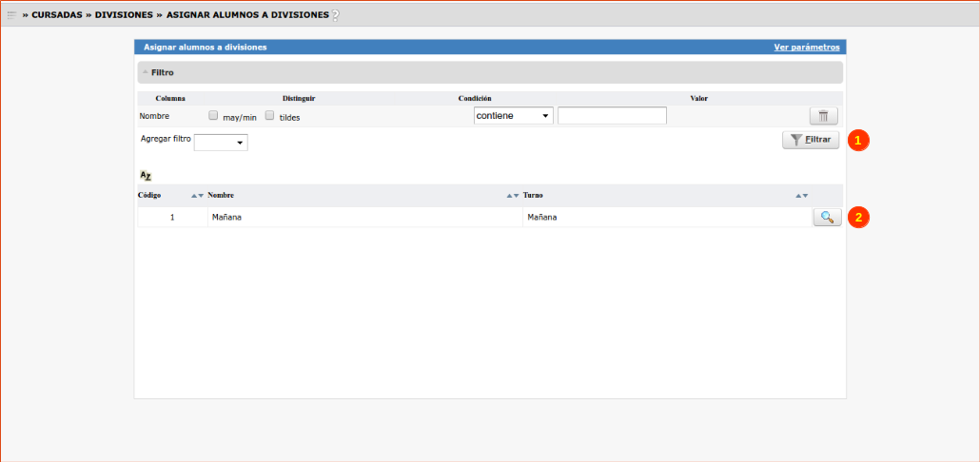
Task: Open the Ver parámetros link
Action: tap(807, 47)
